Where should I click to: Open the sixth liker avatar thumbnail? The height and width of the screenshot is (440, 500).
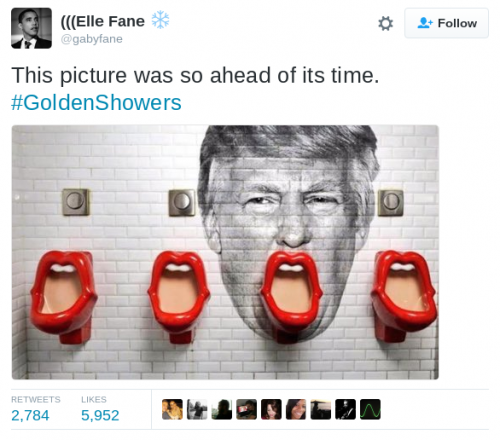coord(296,409)
